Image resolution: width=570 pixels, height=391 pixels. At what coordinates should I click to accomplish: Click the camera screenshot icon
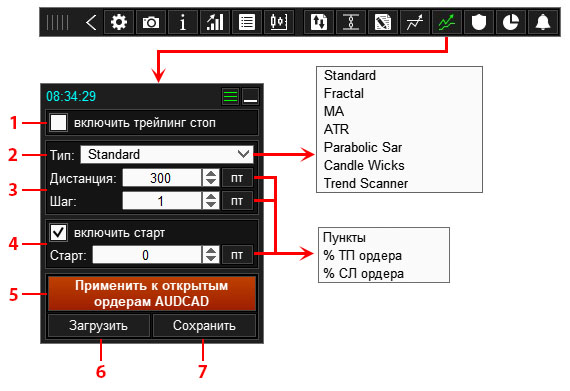click(x=151, y=22)
